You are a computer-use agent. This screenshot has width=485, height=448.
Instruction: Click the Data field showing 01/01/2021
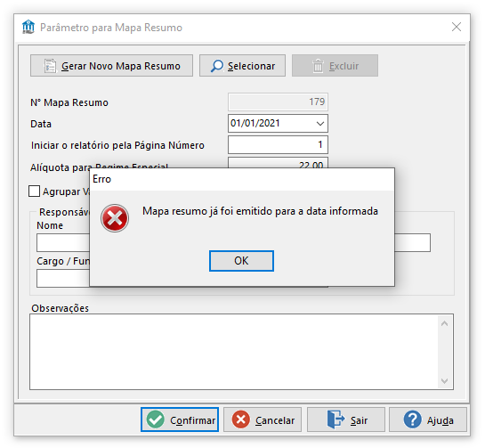[x=278, y=124]
